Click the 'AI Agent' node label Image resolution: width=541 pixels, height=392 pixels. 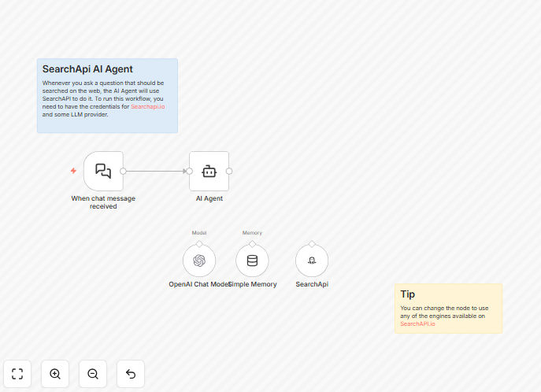pos(209,198)
